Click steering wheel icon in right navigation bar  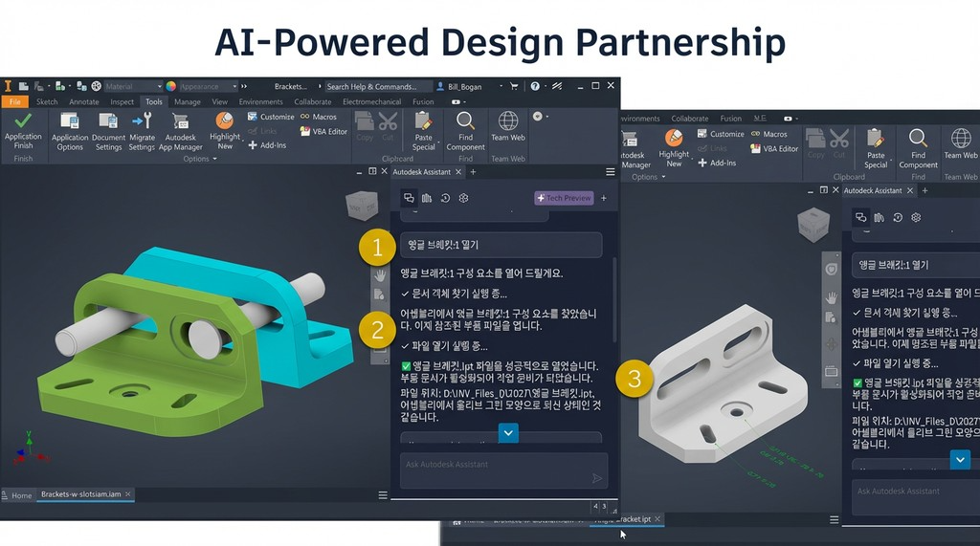[x=832, y=270]
